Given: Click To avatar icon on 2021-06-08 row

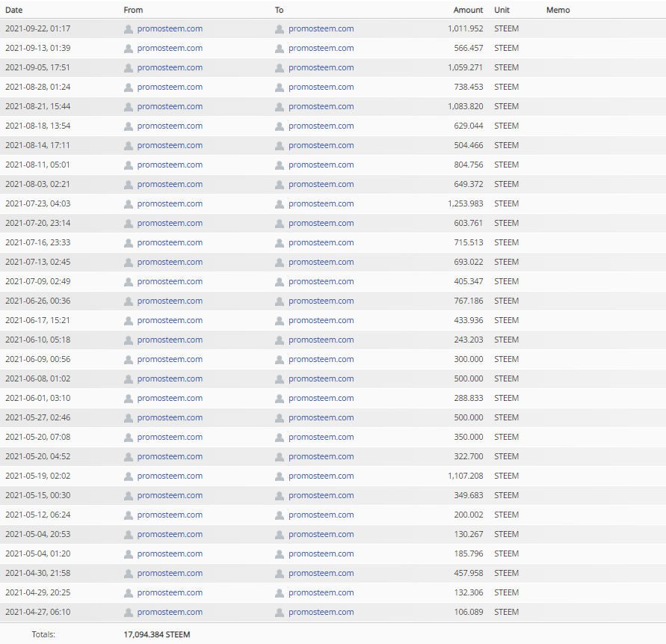Looking at the screenshot, I should tap(280, 379).
